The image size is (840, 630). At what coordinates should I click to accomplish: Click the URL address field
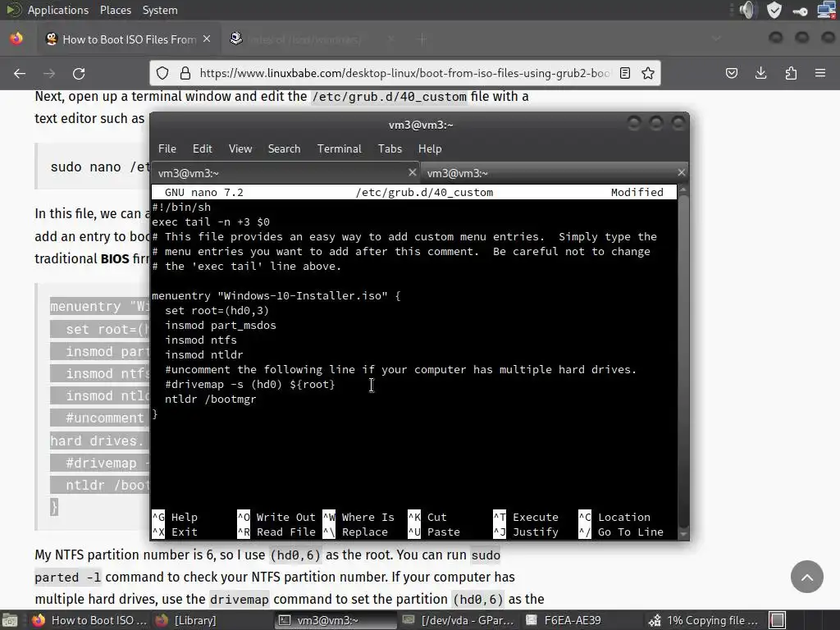tap(404, 73)
